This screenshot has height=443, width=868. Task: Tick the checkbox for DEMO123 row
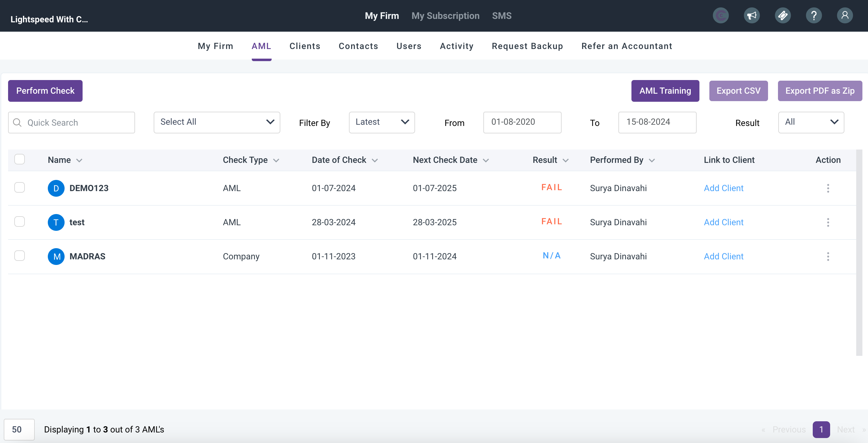[x=20, y=187]
